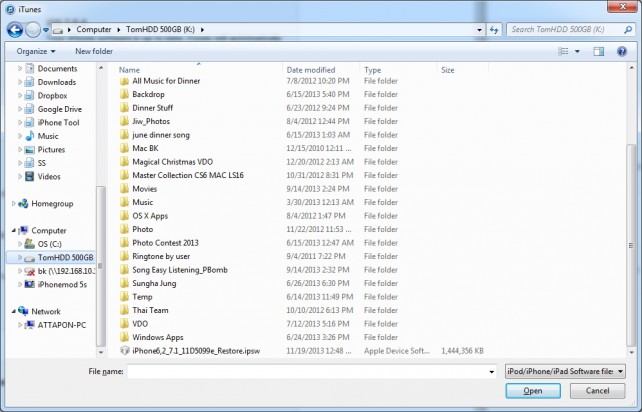This screenshot has width=642, height=412.
Task: Expand the Documents tree node
Action: click(20, 68)
